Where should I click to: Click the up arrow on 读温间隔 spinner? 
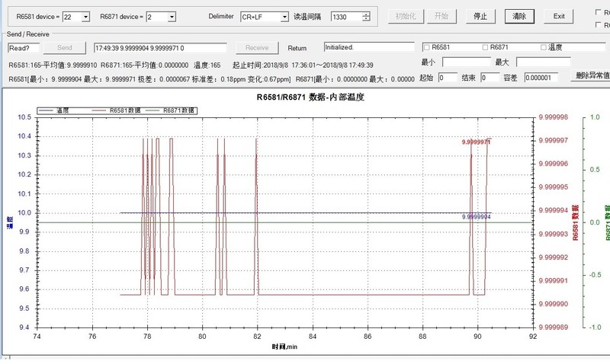pos(367,13)
